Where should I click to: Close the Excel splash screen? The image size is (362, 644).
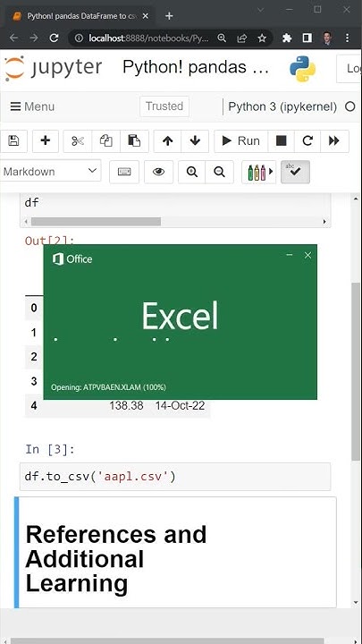click(x=307, y=255)
